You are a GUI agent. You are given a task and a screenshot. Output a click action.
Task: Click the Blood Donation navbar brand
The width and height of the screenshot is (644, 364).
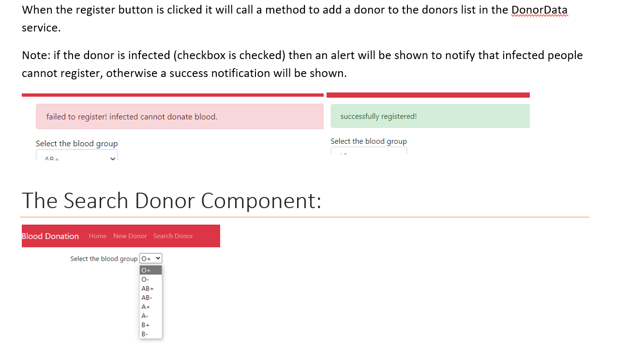pos(50,236)
